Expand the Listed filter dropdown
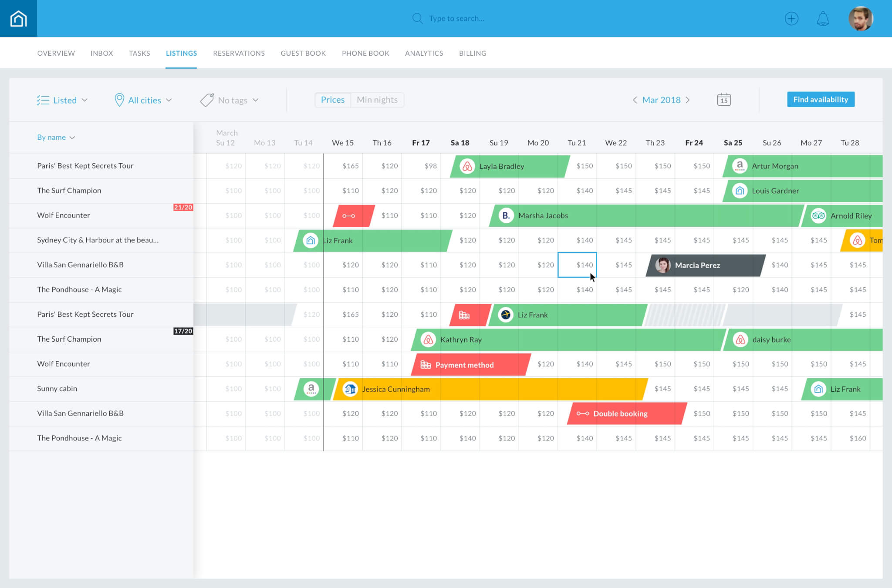 click(x=62, y=100)
